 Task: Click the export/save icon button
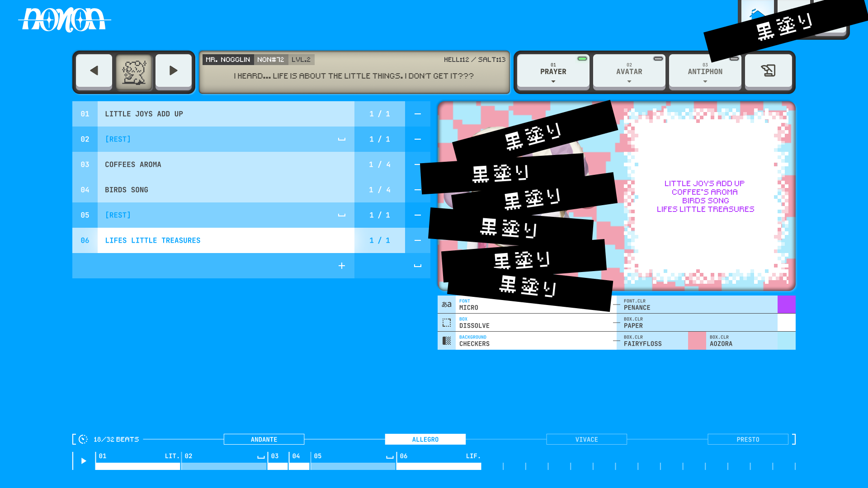769,71
